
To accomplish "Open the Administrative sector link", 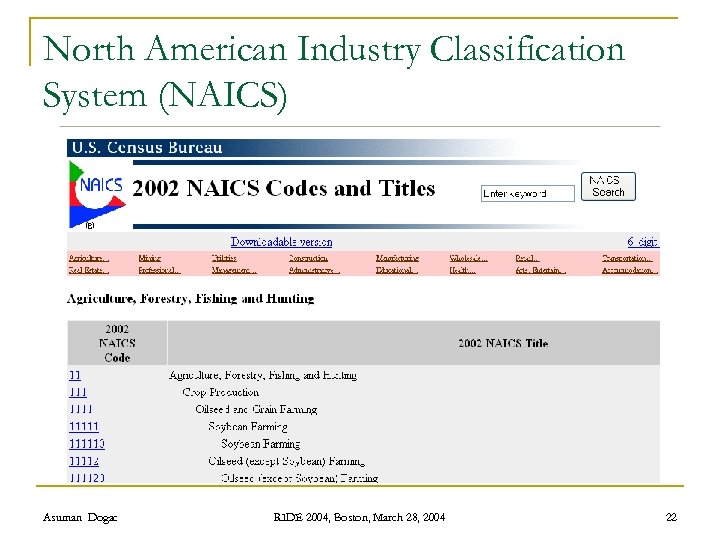I will pyautogui.click(x=314, y=270).
